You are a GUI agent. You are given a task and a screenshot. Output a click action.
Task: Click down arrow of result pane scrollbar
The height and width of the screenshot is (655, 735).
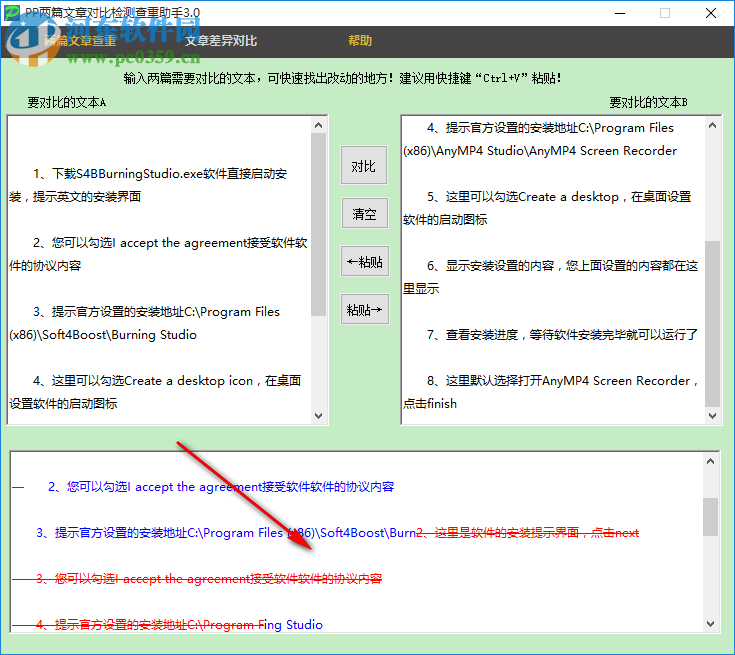711,624
